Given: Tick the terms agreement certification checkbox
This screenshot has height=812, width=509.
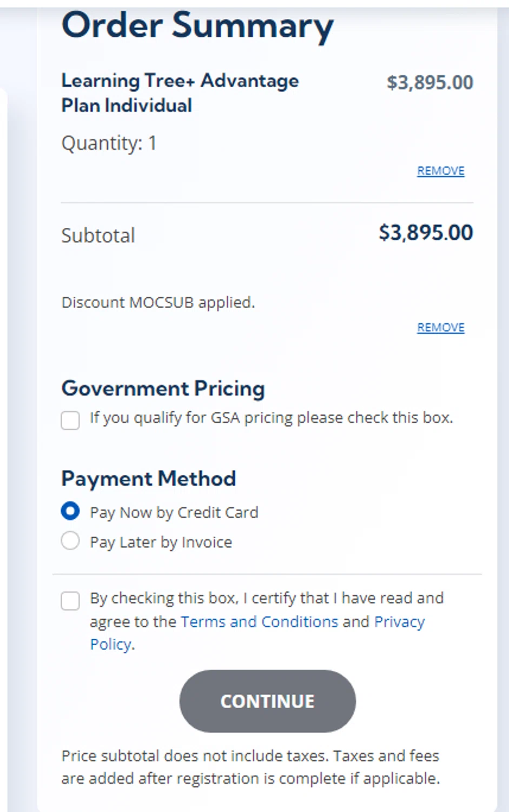Looking at the screenshot, I should [70, 600].
